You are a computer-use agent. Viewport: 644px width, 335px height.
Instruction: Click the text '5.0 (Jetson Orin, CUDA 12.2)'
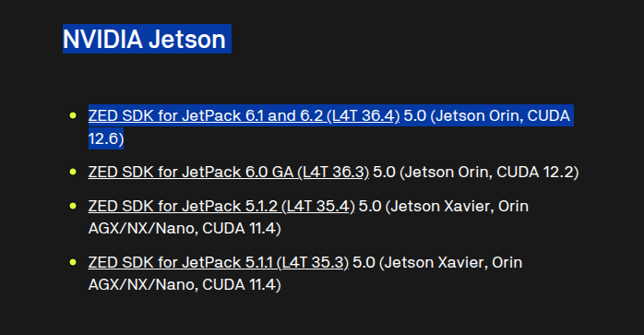pyautogui.click(x=475, y=173)
